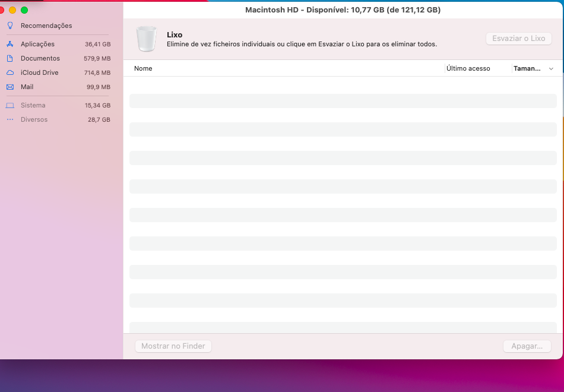Screen dimensions: 564x392
Task: Sort by the Tamanho column header
Action: tap(527, 68)
